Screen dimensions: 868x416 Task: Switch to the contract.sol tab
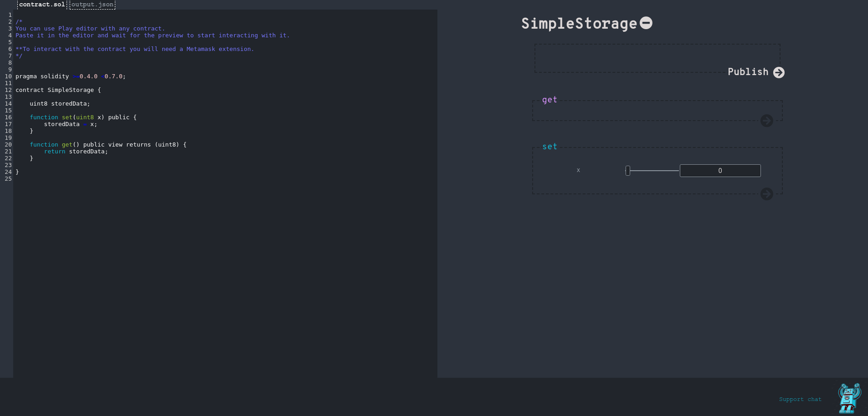(x=42, y=5)
